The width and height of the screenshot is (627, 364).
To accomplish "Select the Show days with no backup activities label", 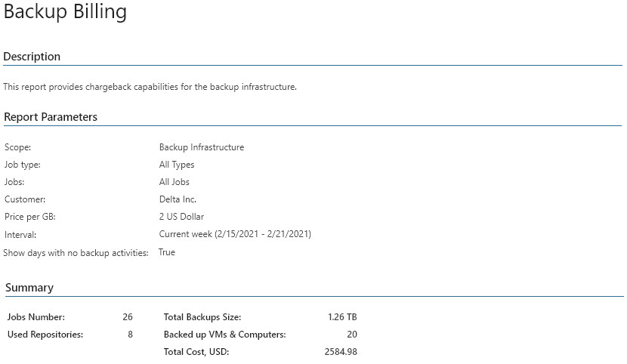I will coord(76,253).
